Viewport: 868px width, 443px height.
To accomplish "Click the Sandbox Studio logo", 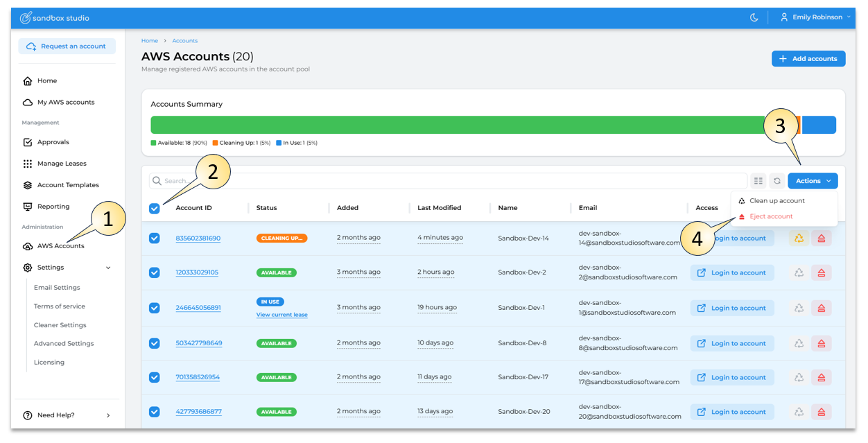I will [55, 17].
